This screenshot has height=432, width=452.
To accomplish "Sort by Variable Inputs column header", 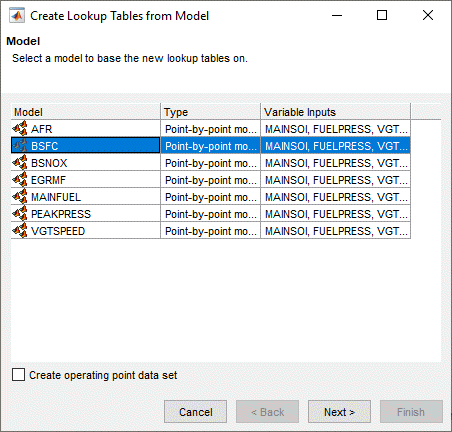I will point(335,112).
